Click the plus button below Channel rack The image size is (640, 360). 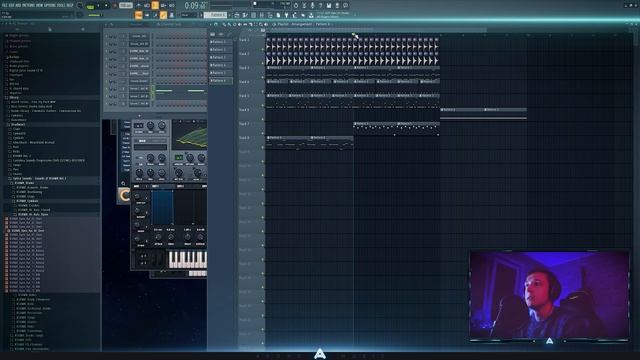[x=139, y=116]
